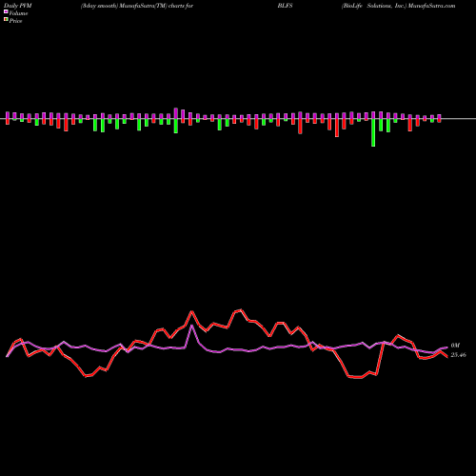
Task: Click the '(BioLife Solutions, Inc.) MunafaSutra.com' text
Action: 398,6
